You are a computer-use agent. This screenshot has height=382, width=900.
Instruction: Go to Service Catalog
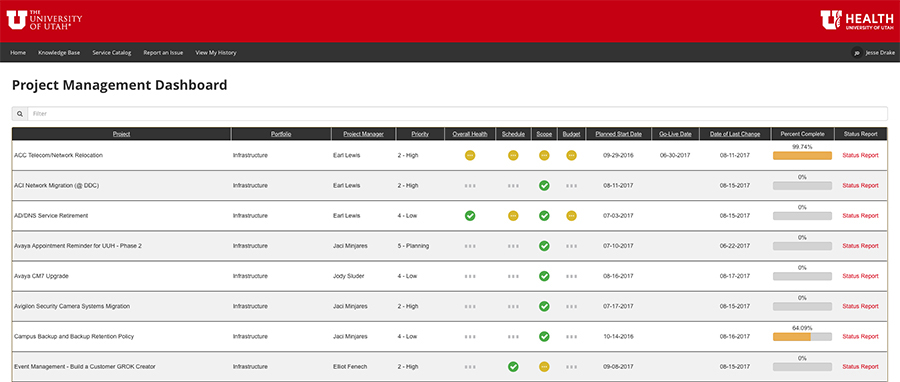coord(111,53)
